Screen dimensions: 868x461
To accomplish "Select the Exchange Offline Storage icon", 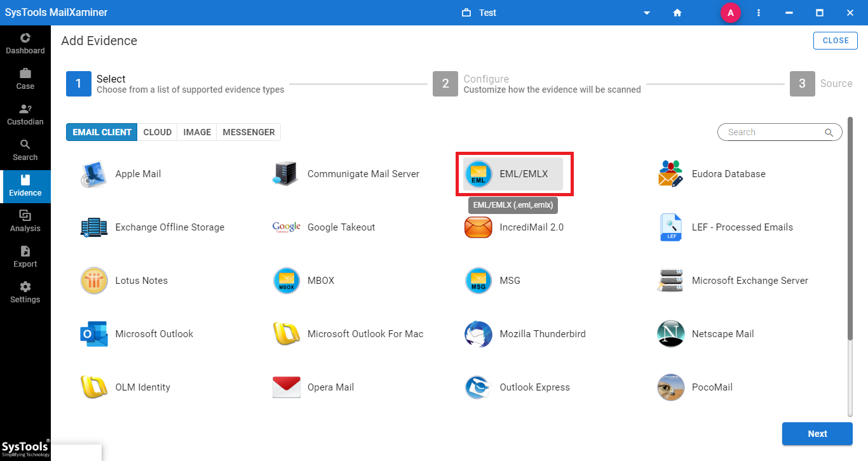I will point(94,227).
